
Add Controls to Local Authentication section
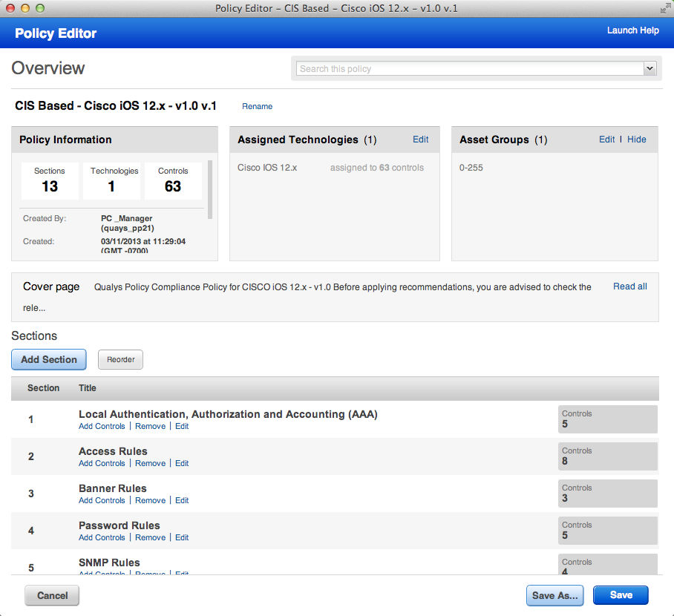tap(102, 426)
